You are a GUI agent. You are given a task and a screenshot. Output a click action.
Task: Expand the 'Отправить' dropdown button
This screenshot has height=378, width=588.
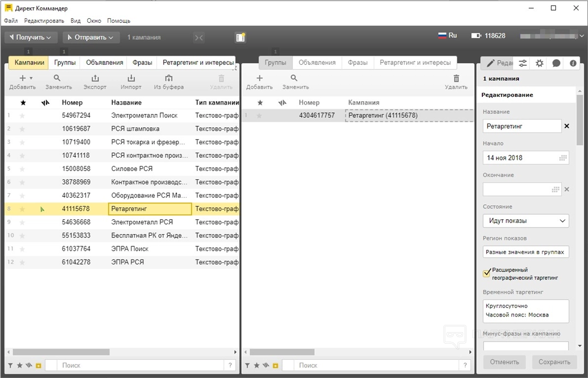(x=91, y=37)
